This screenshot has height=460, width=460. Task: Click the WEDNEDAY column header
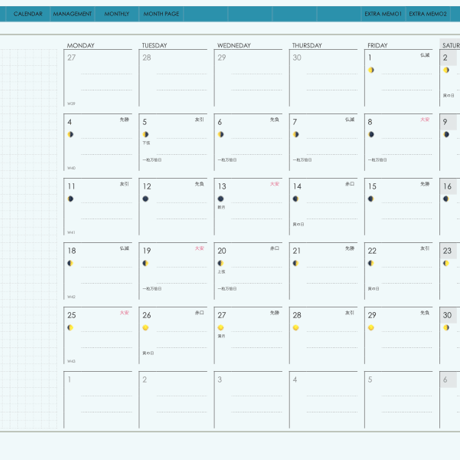point(234,45)
